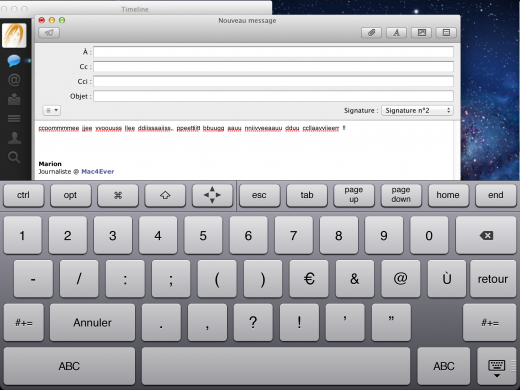Attach a file using the paperclip icon
The height and width of the screenshot is (390, 520).
371,33
